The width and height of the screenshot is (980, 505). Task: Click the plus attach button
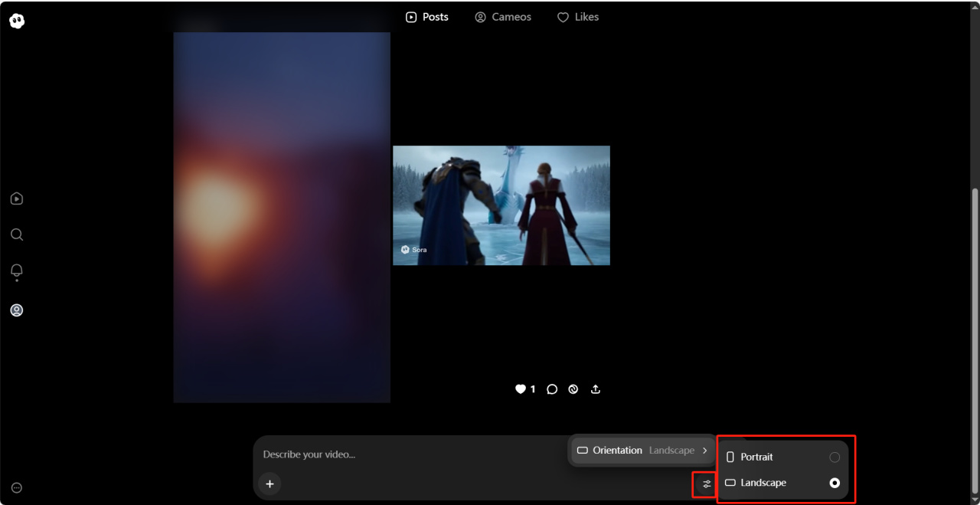pos(269,484)
